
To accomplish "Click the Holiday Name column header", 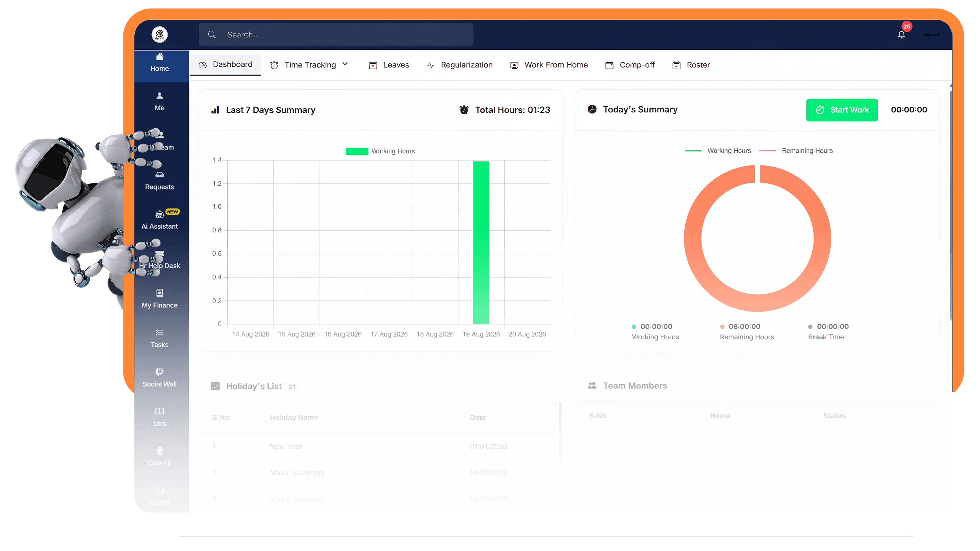I will pos(294,417).
